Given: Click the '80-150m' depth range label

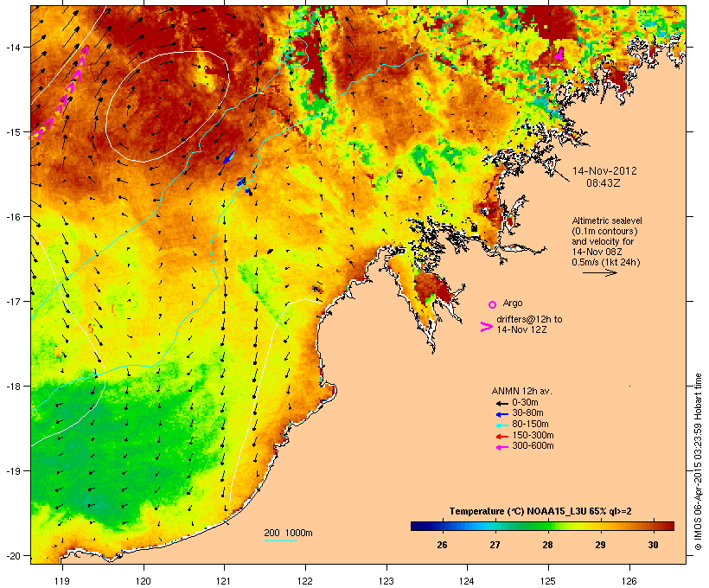Looking at the screenshot, I should 530,425.
